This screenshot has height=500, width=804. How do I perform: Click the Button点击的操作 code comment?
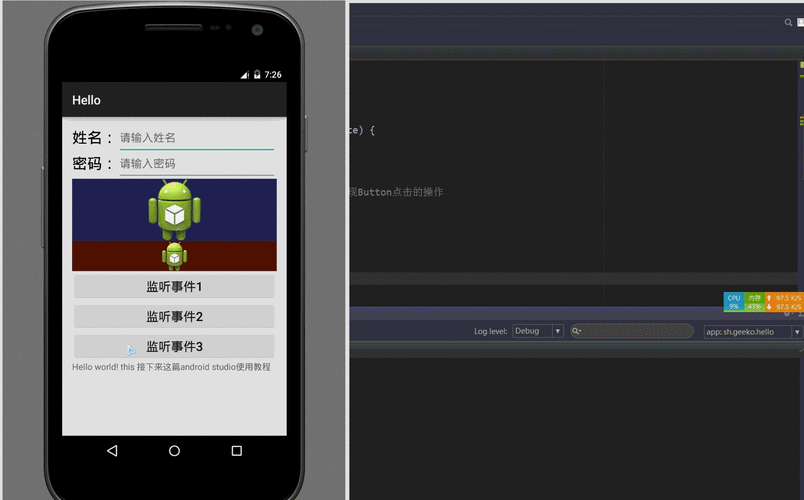[400, 192]
